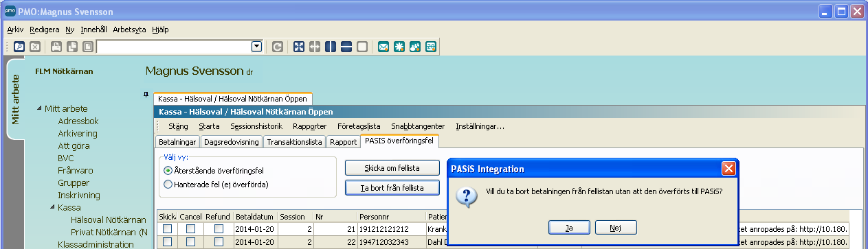Open Sessionshistorik in the Kassa menu bar
The image size is (868, 249).
pyautogui.click(x=256, y=126)
